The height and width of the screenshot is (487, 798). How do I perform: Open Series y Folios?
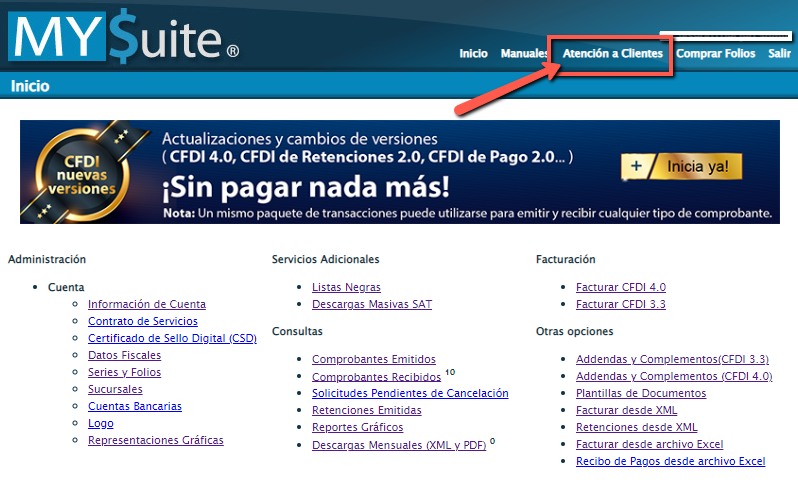pos(124,372)
